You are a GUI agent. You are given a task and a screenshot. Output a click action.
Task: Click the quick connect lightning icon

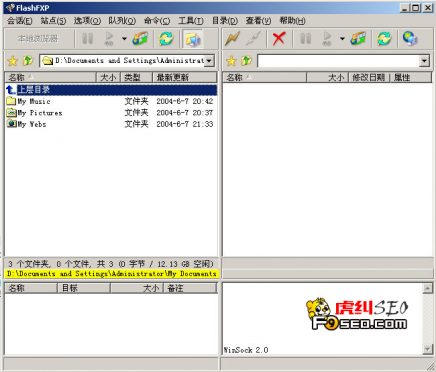click(232, 39)
